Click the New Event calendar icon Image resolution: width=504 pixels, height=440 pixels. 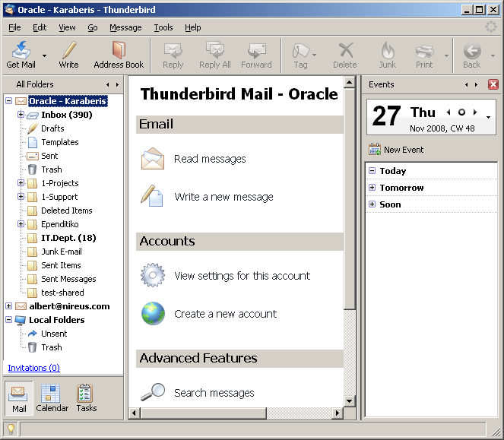tap(375, 150)
